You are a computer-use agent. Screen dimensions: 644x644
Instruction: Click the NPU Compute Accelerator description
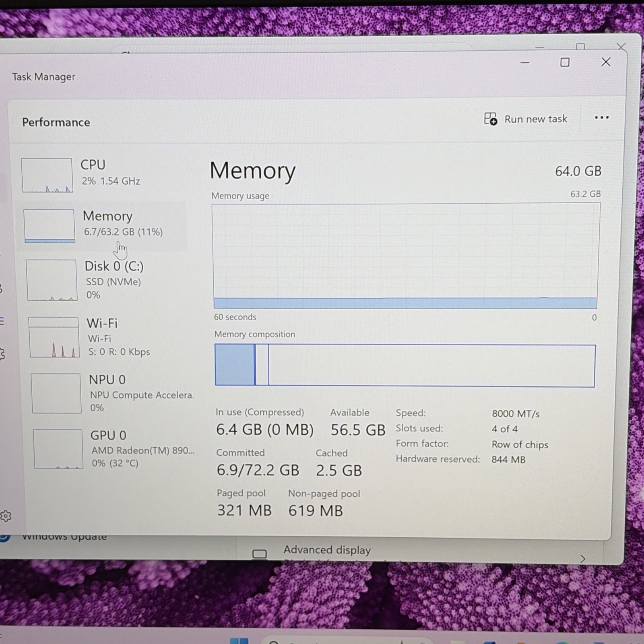142,395
